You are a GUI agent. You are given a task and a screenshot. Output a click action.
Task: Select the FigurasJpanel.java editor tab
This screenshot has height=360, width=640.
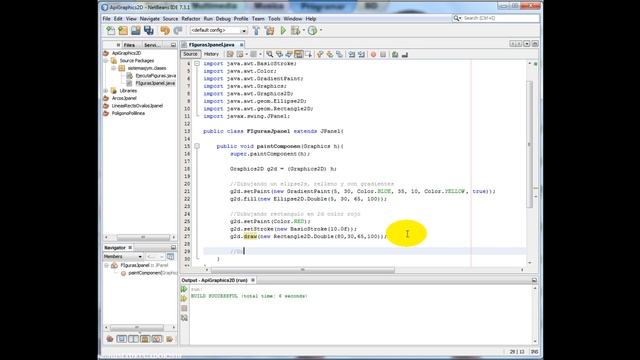[211, 44]
